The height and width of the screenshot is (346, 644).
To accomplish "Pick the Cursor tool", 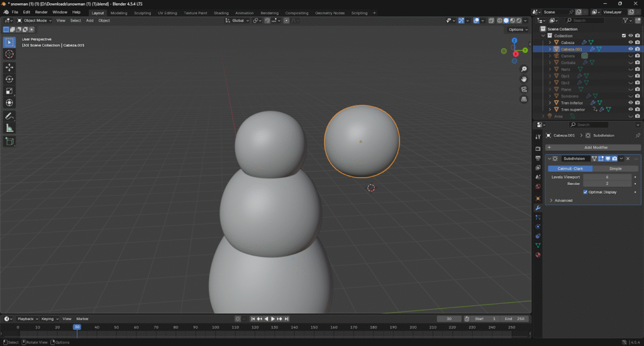I will 9,54.
